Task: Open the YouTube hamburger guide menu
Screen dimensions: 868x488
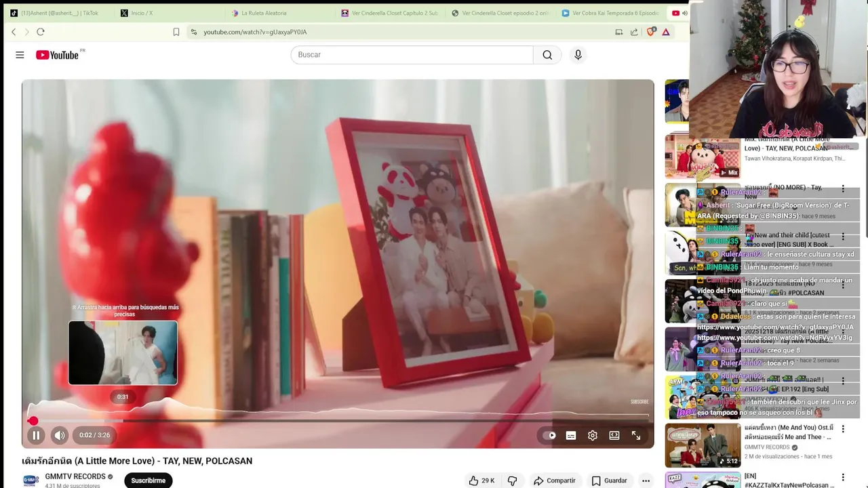Action: 20,55
